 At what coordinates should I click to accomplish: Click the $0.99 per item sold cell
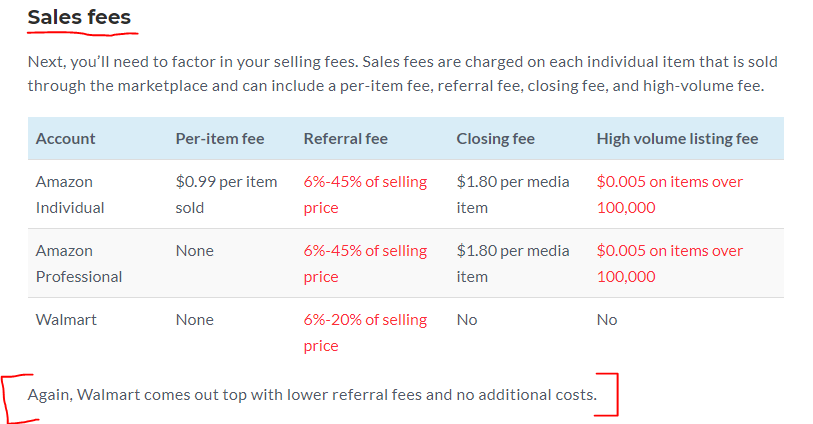[x=227, y=194]
